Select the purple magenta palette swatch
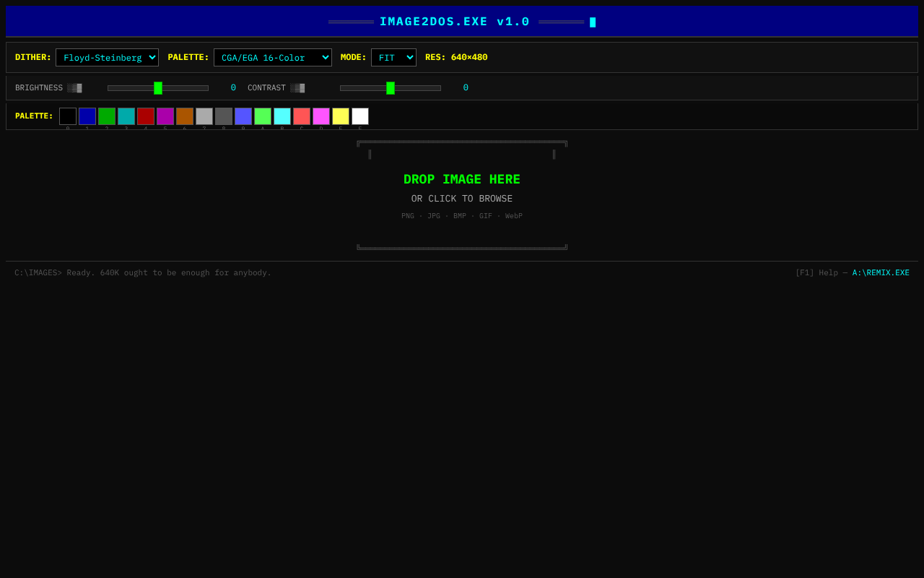 [165, 116]
